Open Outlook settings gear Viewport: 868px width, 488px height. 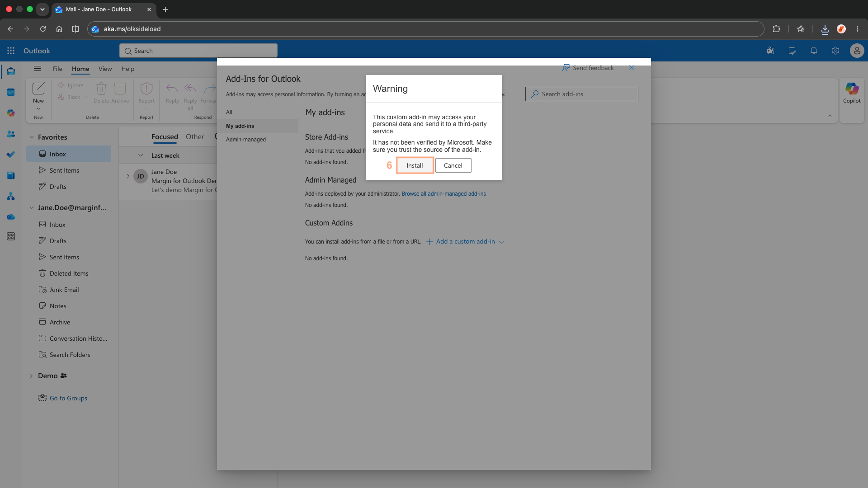[835, 51]
